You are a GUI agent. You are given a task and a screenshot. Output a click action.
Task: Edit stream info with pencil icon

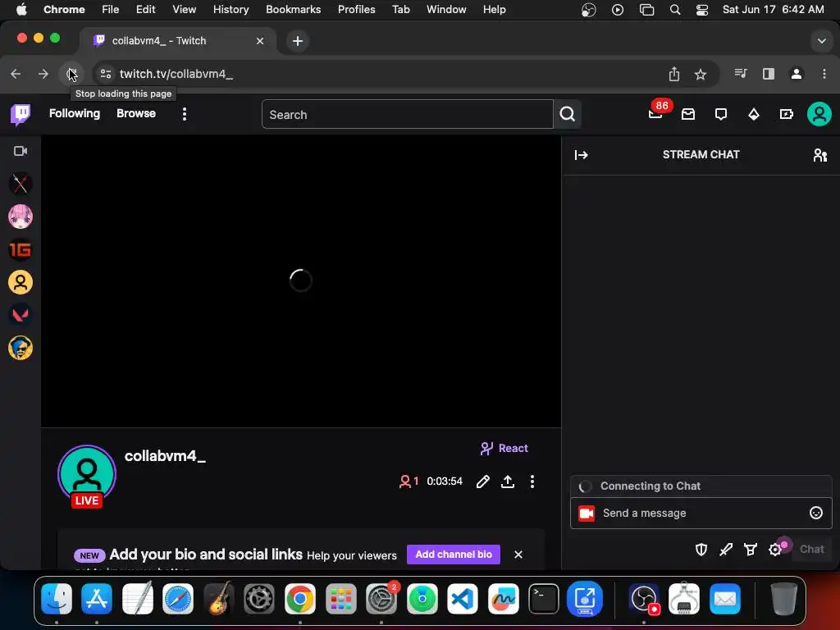tap(482, 482)
